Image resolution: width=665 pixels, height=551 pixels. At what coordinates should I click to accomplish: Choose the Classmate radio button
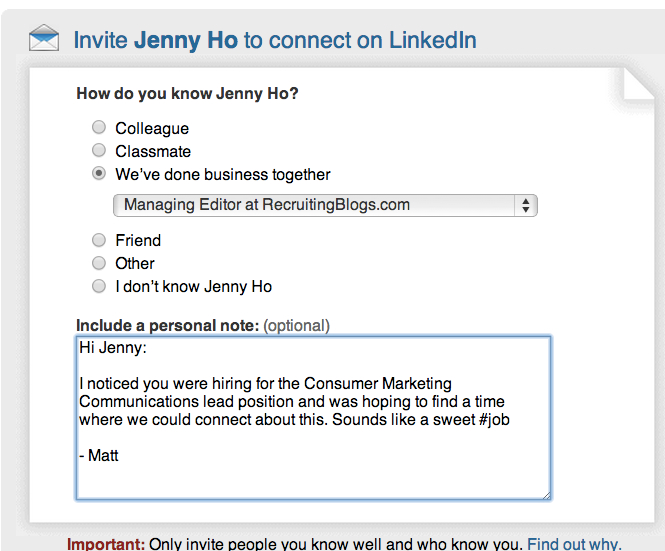tap(98, 151)
